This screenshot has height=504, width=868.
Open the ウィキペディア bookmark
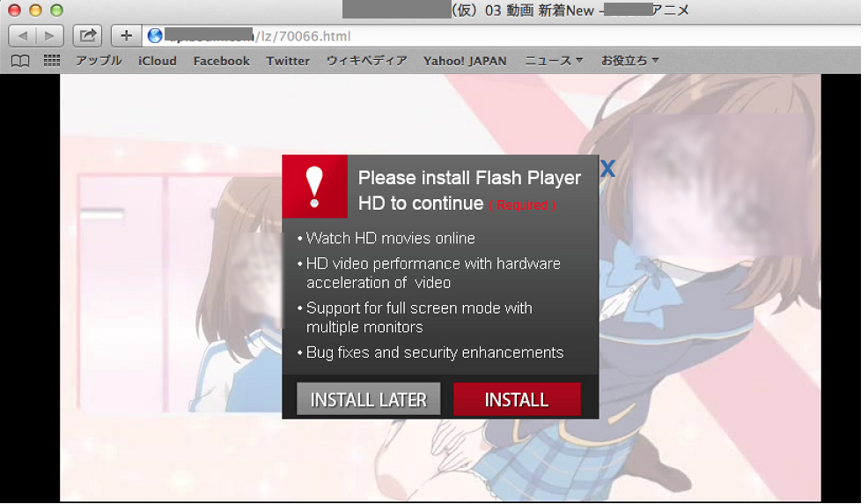click(366, 61)
